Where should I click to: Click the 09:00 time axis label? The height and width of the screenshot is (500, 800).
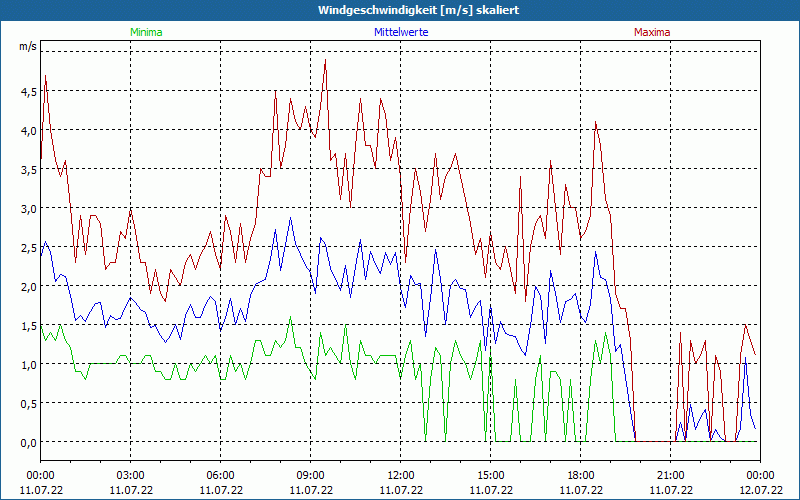(310, 476)
